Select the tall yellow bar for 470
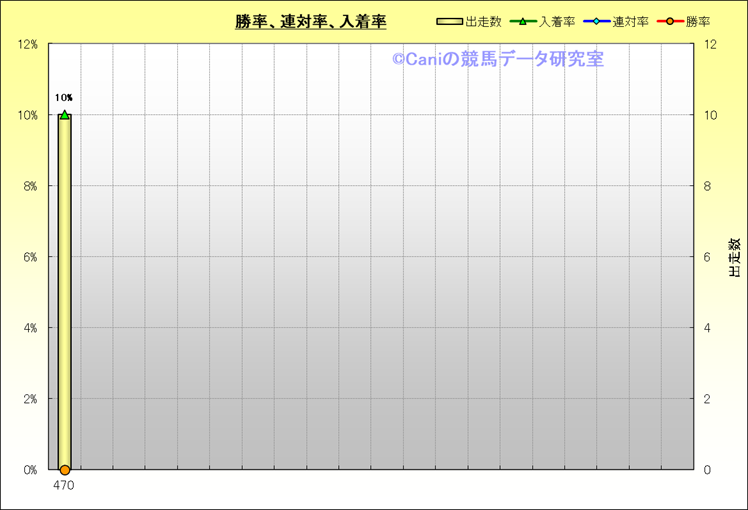This screenshot has width=748, height=510. (x=65, y=300)
